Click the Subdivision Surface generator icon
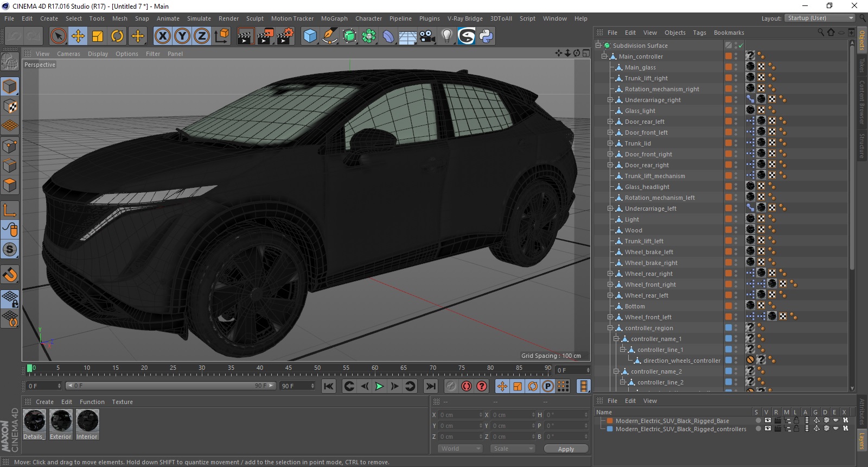Viewport: 868px width, 467px height. pos(349,36)
